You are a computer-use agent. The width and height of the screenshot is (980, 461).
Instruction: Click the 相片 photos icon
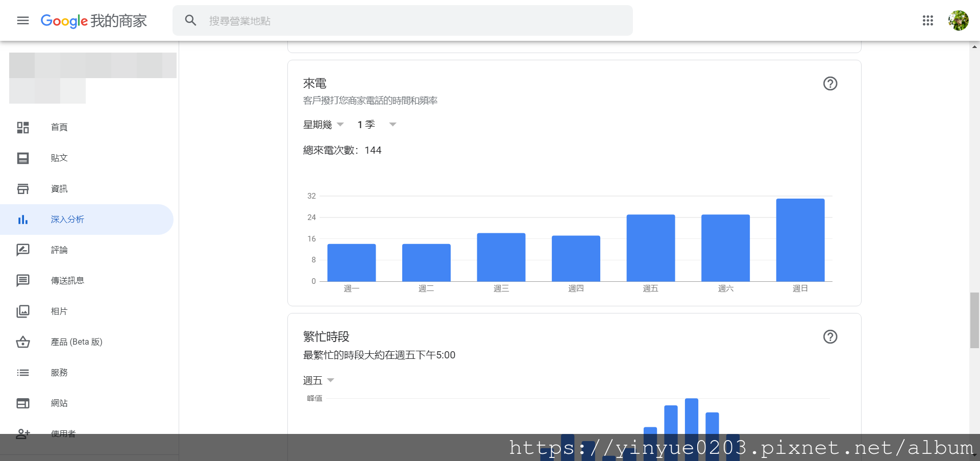coord(23,311)
